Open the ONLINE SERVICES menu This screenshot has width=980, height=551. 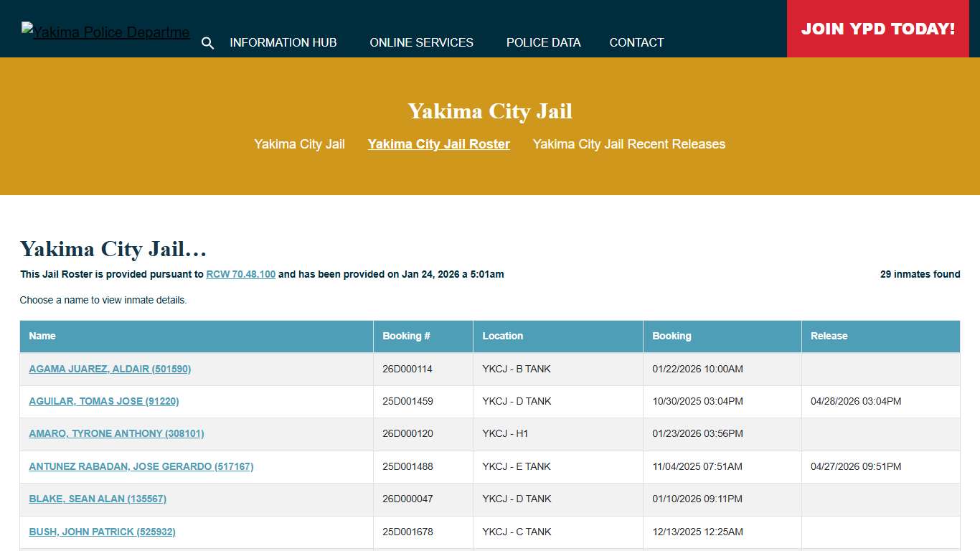(x=422, y=42)
